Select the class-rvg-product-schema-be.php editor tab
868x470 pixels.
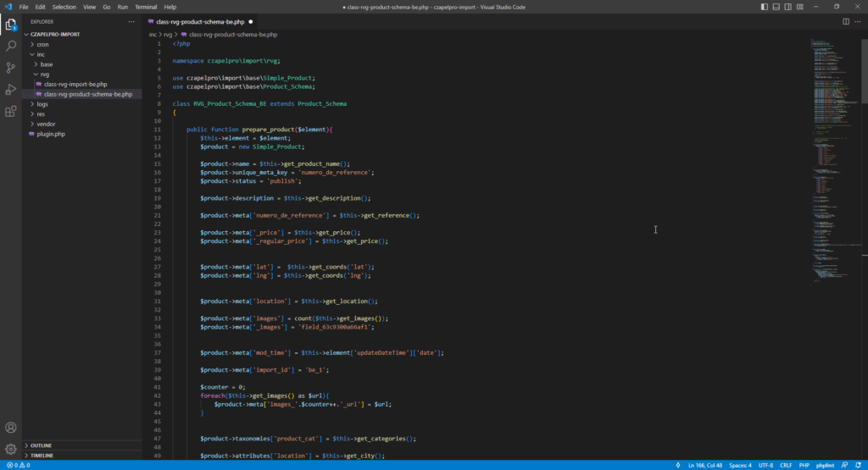tap(200, 21)
